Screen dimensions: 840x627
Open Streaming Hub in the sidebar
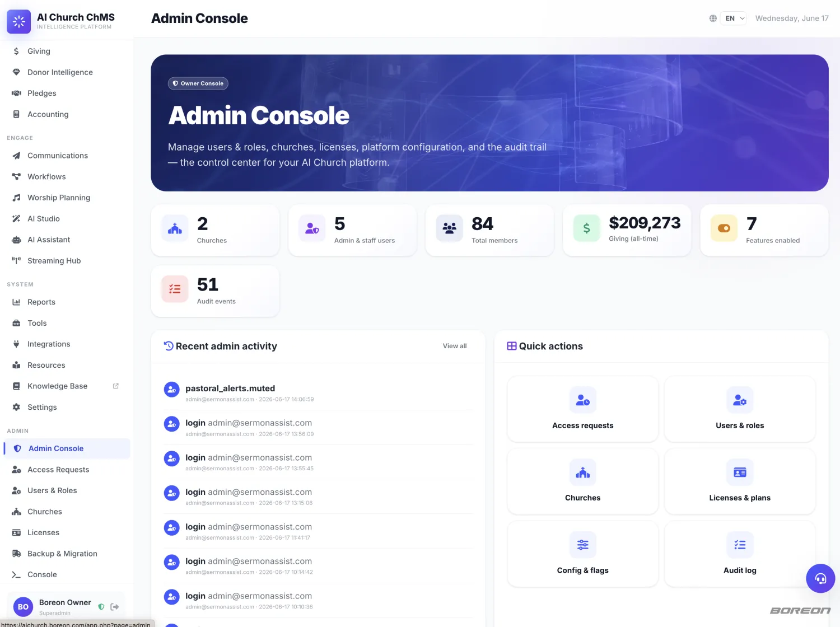[x=67, y=260]
